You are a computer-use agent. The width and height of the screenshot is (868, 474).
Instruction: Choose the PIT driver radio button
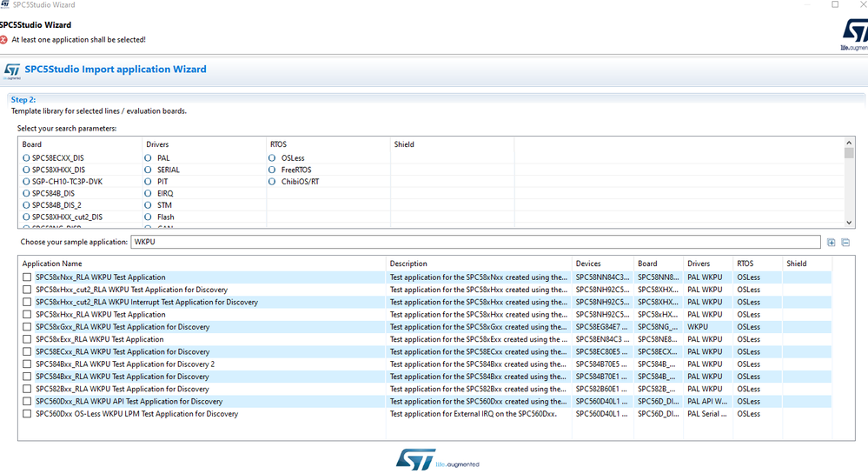pyautogui.click(x=148, y=181)
